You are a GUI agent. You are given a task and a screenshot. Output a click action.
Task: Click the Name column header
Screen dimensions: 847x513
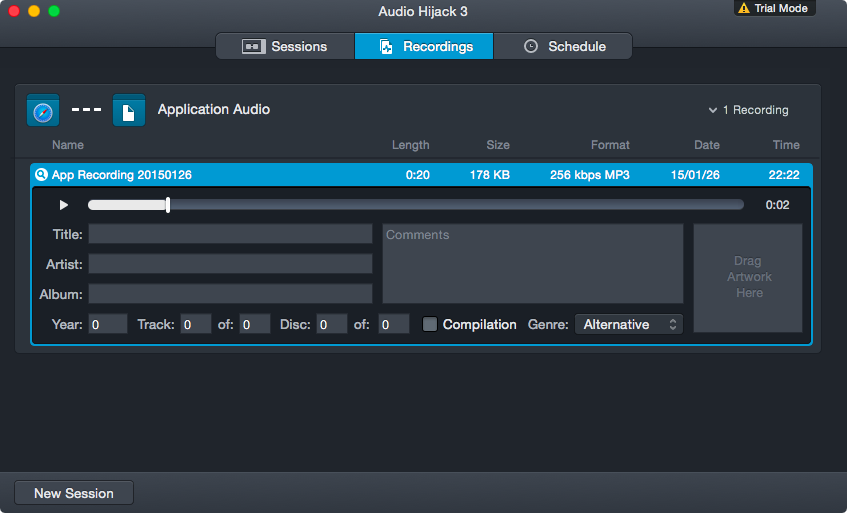(x=68, y=145)
